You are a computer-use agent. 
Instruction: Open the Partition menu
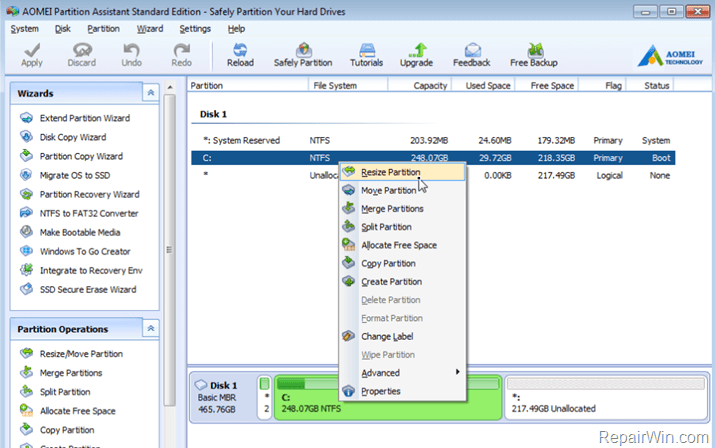coord(104,29)
